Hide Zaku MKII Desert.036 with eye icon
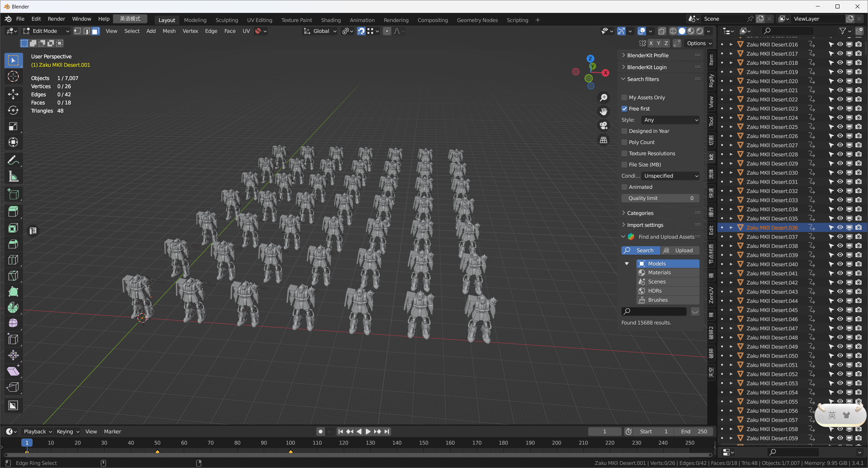The height and width of the screenshot is (468, 868). [x=840, y=228]
